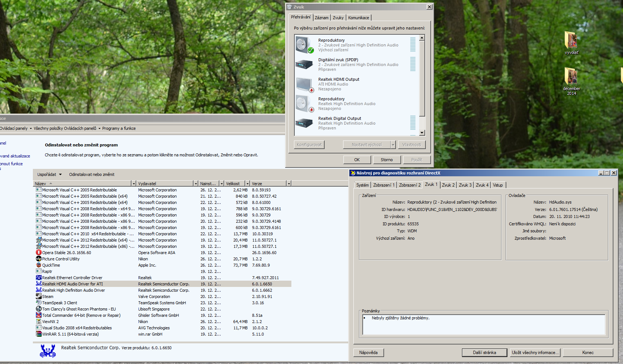623x364 pixels.
Task: Select the december 2014 desktop folder icon
Action: 571,76
